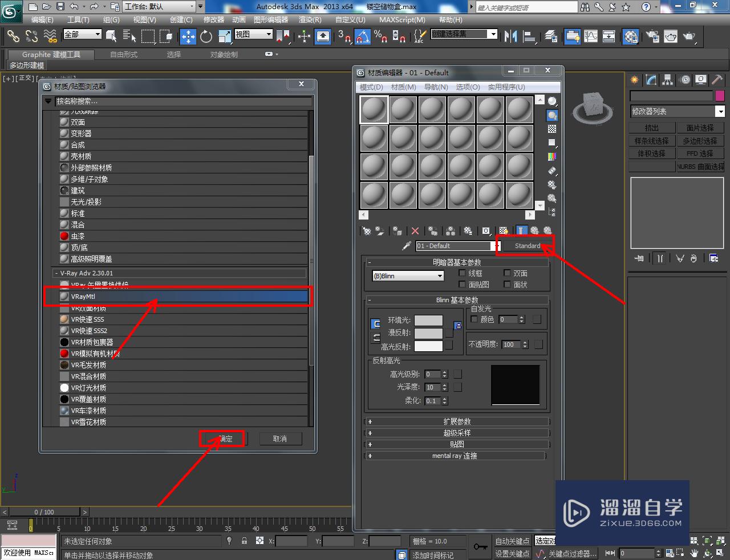
Task: Click Rendered Frame Window icon
Action: 671,36
